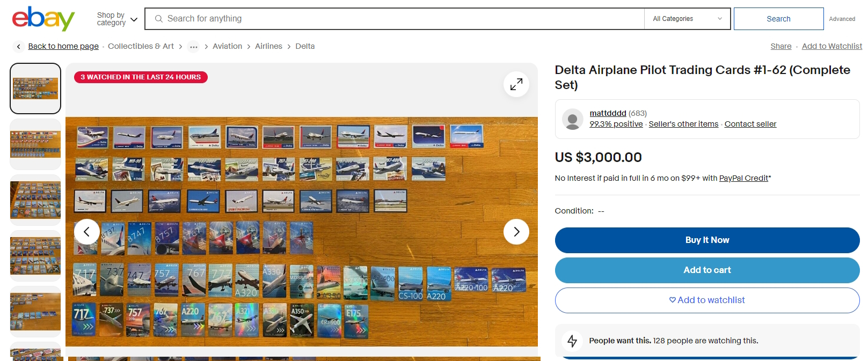The image size is (868, 361).
Task: Open the Shop by category menu
Action: [x=117, y=19]
